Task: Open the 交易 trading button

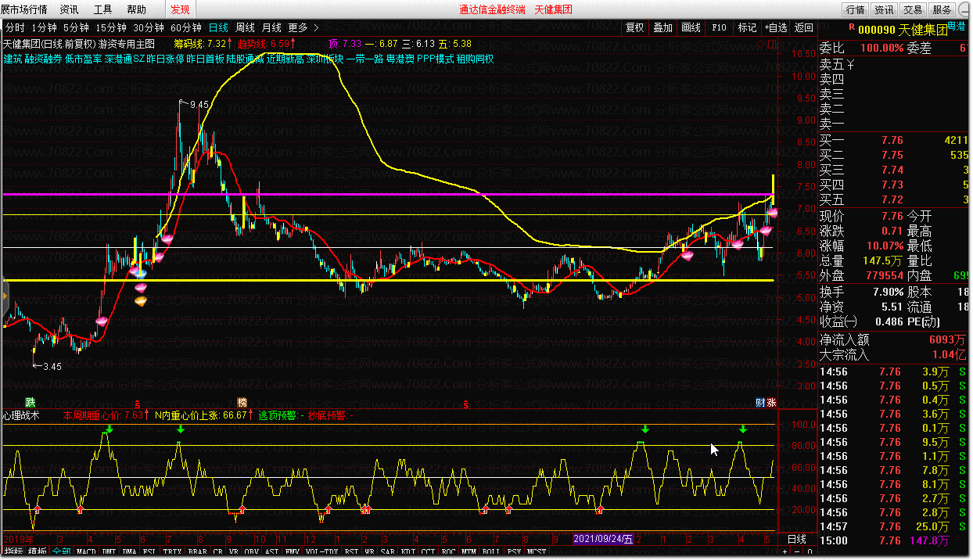Action: (913, 9)
